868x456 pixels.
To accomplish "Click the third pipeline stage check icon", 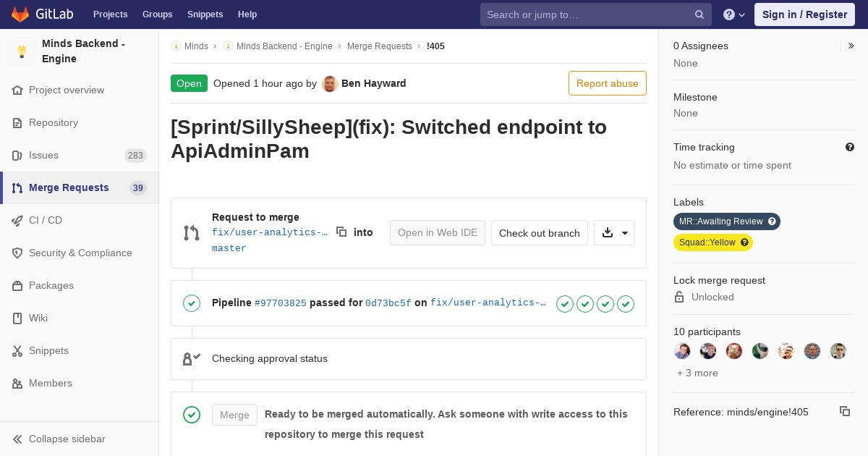I will click(x=605, y=304).
